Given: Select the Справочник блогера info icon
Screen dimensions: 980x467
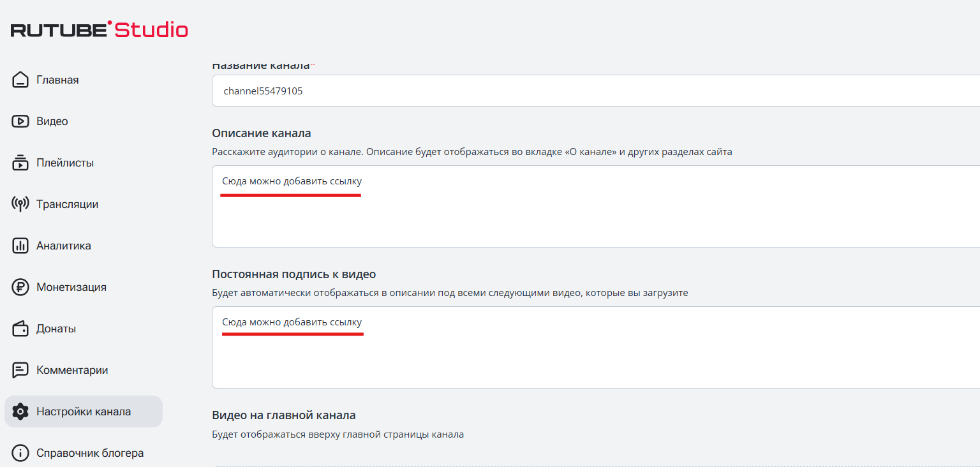Looking at the screenshot, I should pyautogui.click(x=20, y=452).
